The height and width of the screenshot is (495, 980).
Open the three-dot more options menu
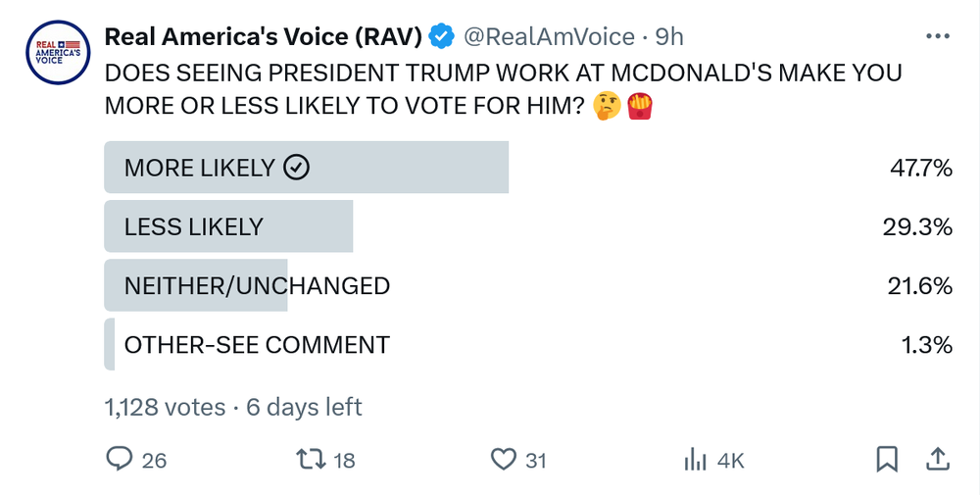click(x=937, y=36)
